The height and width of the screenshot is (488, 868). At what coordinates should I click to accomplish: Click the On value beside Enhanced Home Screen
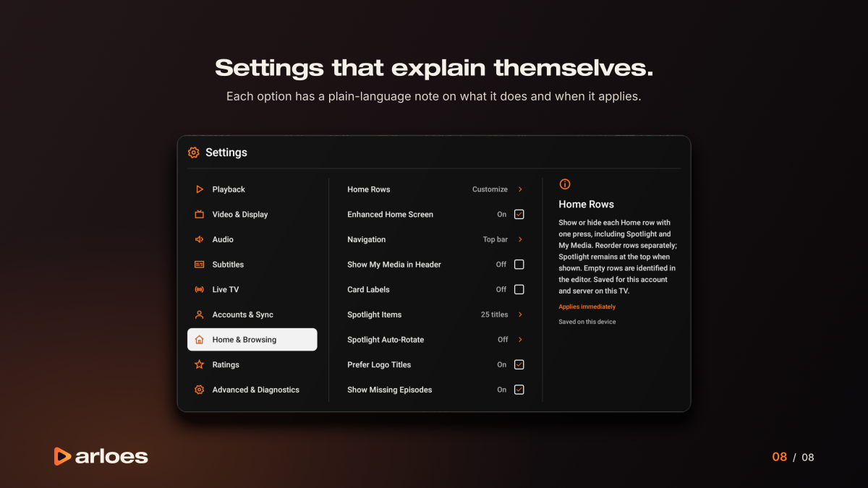pos(501,214)
